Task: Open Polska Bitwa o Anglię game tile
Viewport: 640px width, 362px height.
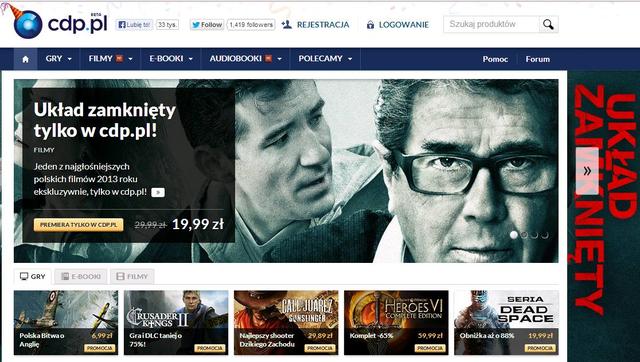Action: pos(66,322)
